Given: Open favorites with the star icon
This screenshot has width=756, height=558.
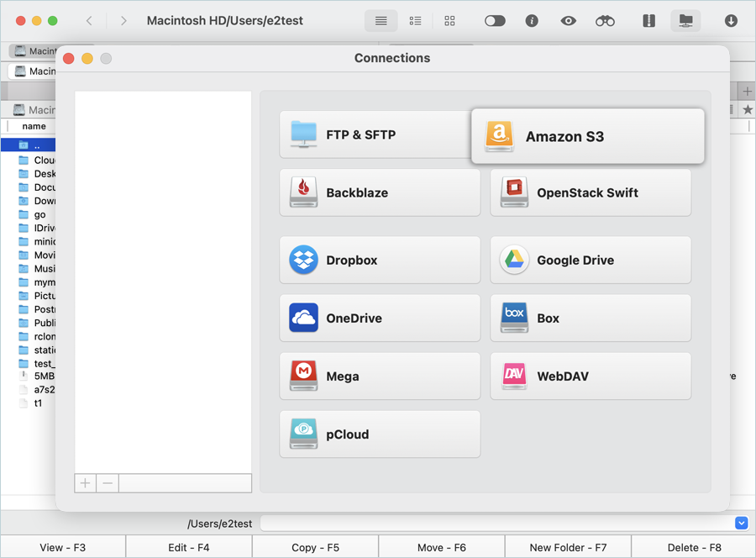Looking at the screenshot, I should click(x=748, y=109).
